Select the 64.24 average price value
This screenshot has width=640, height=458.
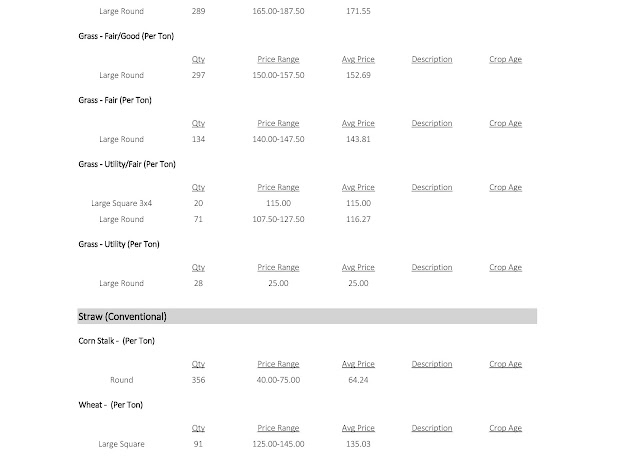coord(358,380)
